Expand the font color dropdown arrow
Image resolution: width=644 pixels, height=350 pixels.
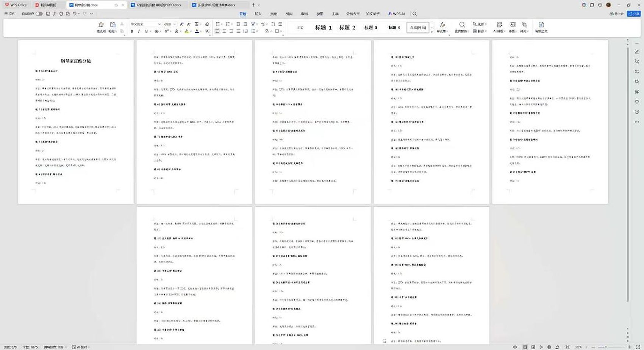pos(201,31)
